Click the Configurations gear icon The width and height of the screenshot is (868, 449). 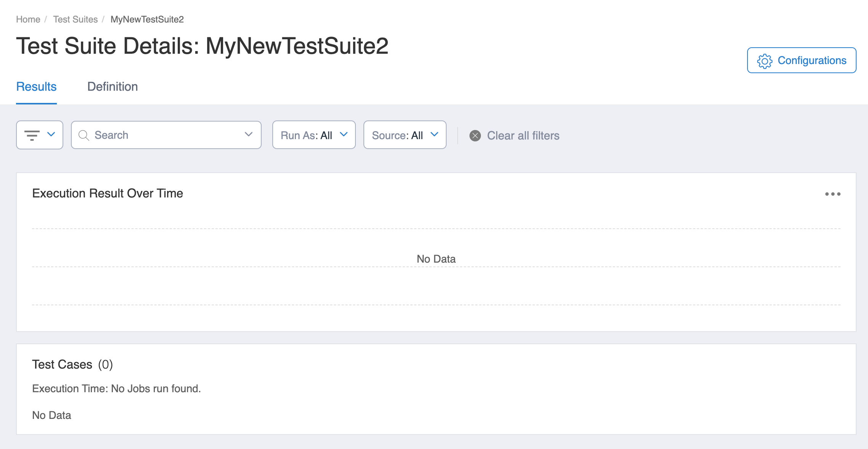coord(765,61)
